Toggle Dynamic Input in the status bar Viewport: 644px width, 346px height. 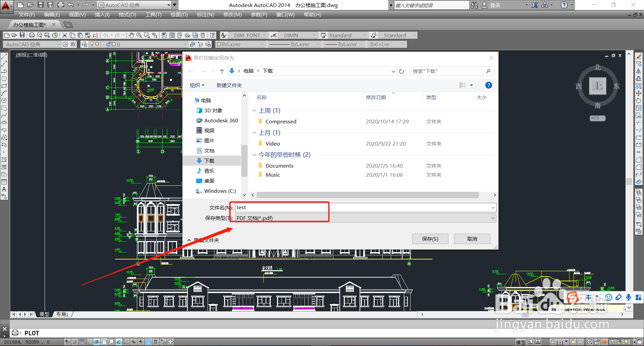click(133, 342)
